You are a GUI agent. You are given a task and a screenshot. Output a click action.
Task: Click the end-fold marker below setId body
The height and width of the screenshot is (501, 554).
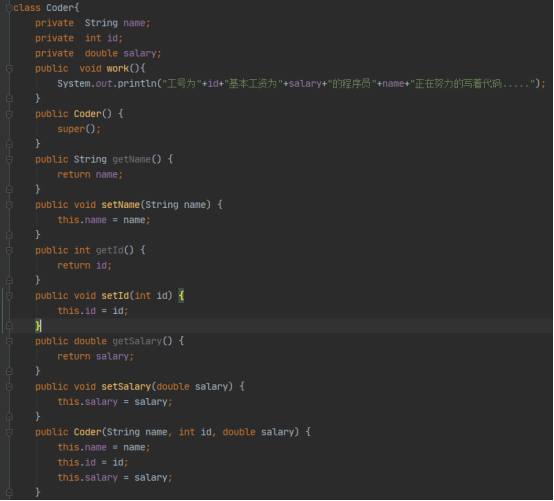pos(10,326)
